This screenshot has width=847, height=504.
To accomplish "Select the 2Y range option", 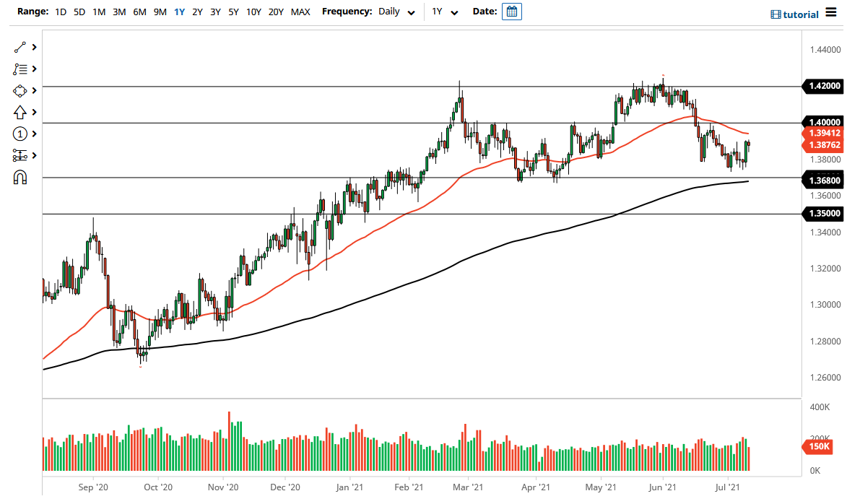I will click(x=197, y=12).
